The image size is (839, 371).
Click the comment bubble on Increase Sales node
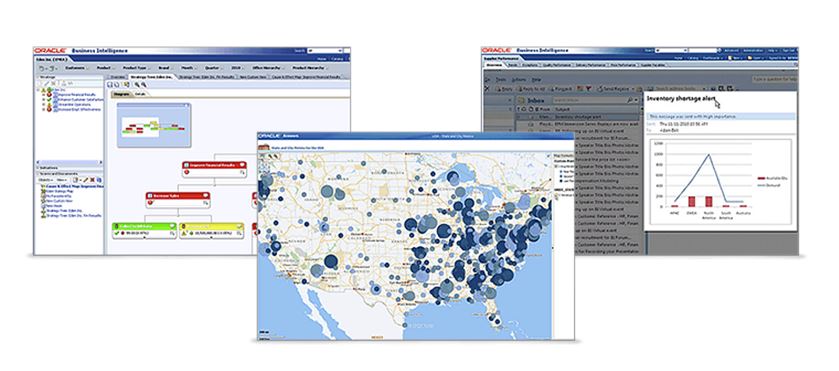click(x=205, y=196)
